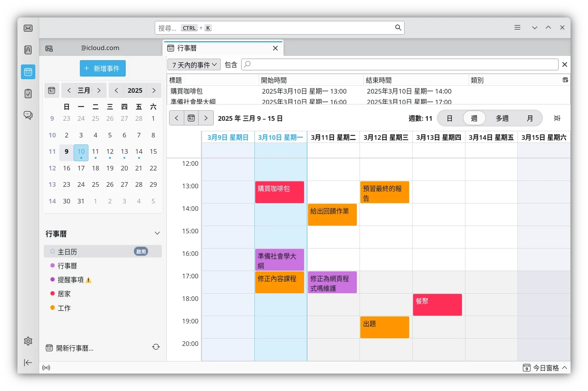
Task: Open the Address Book from the sidebar
Action: (x=28, y=50)
